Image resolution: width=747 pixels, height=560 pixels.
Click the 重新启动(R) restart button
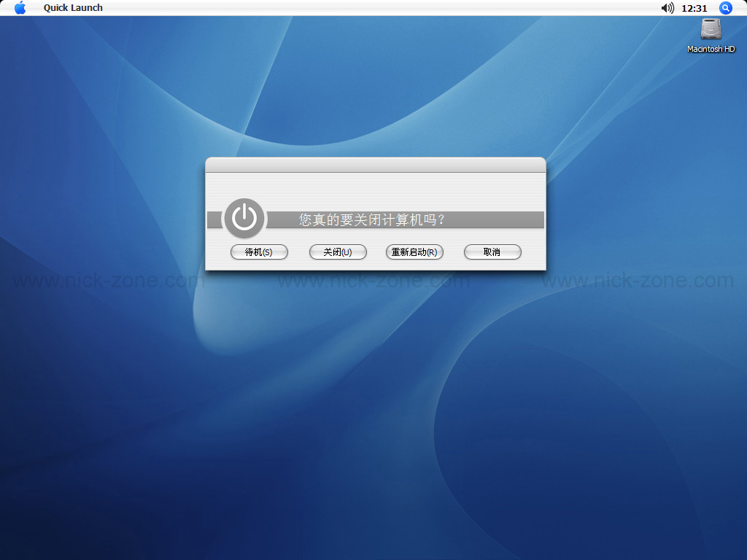(x=414, y=252)
